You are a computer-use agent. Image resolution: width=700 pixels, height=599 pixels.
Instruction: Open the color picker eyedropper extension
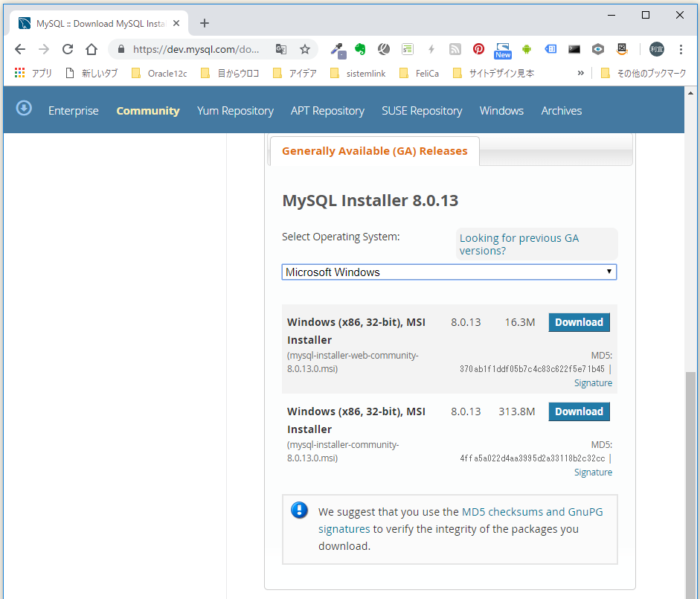[338, 50]
